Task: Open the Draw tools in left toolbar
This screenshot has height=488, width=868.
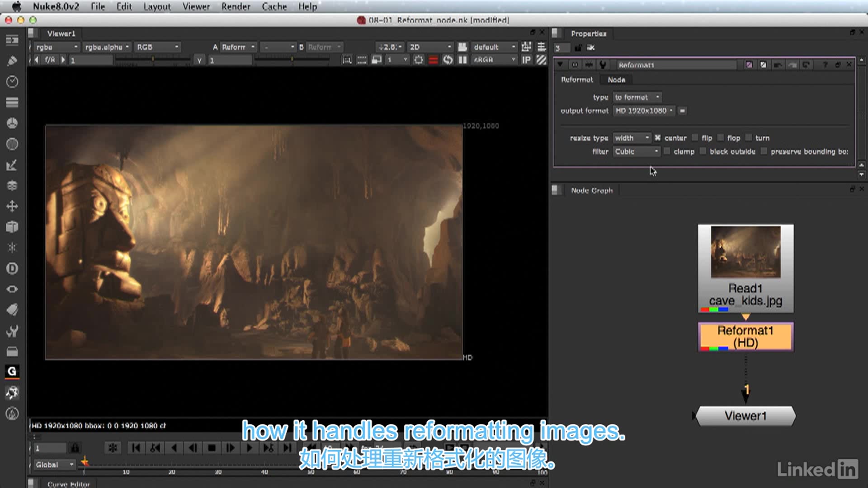Action: 12,61
